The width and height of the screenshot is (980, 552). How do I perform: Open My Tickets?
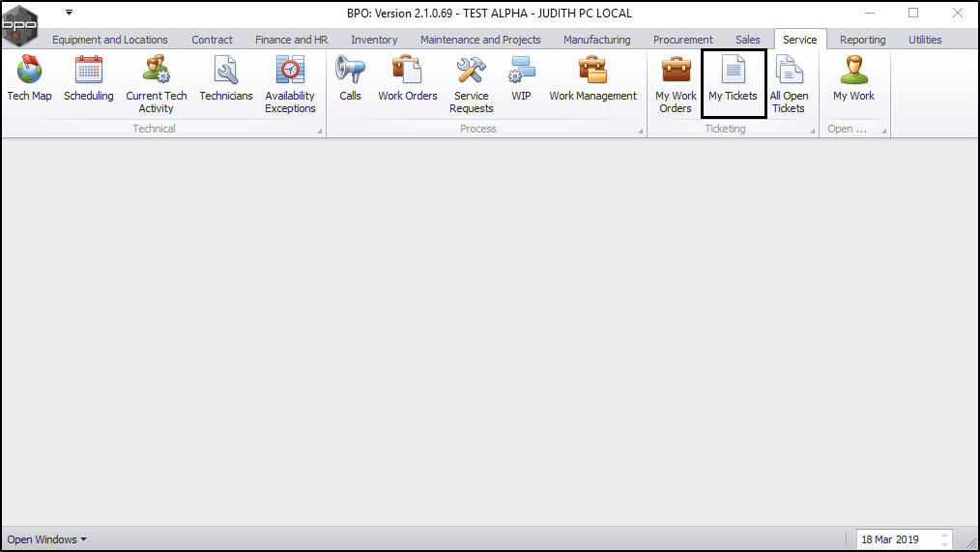734,83
